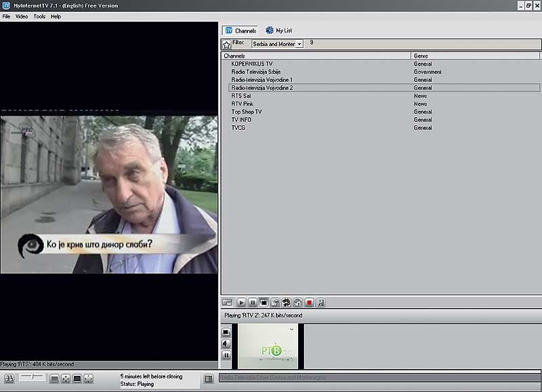Select Radio-televizija Vojvodine 1 channel
The width and height of the screenshot is (542, 392).
[x=262, y=80]
